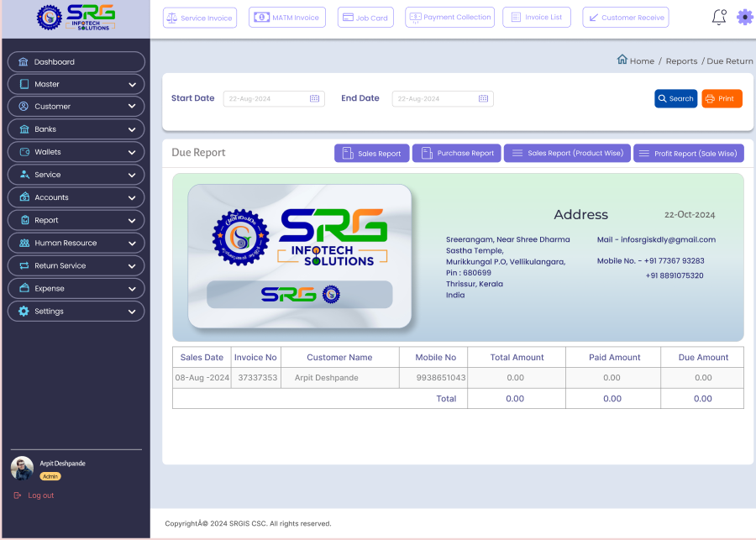Click the SRG Infotech logo in the header
The height and width of the screenshot is (540, 756).
pyautogui.click(x=76, y=18)
